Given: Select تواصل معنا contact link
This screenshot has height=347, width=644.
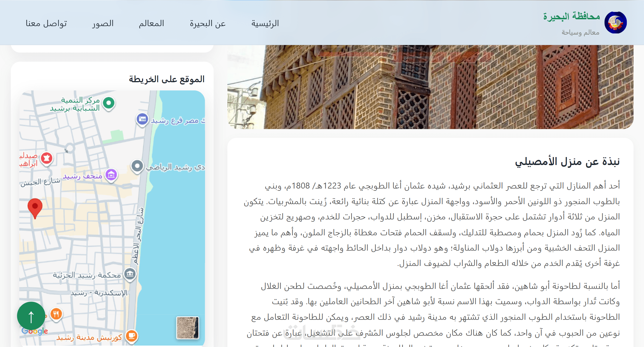Looking at the screenshot, I should coord(46,23).
